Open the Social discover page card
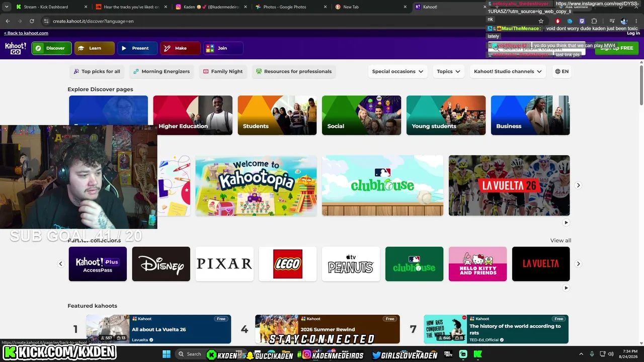 (362, 115)
